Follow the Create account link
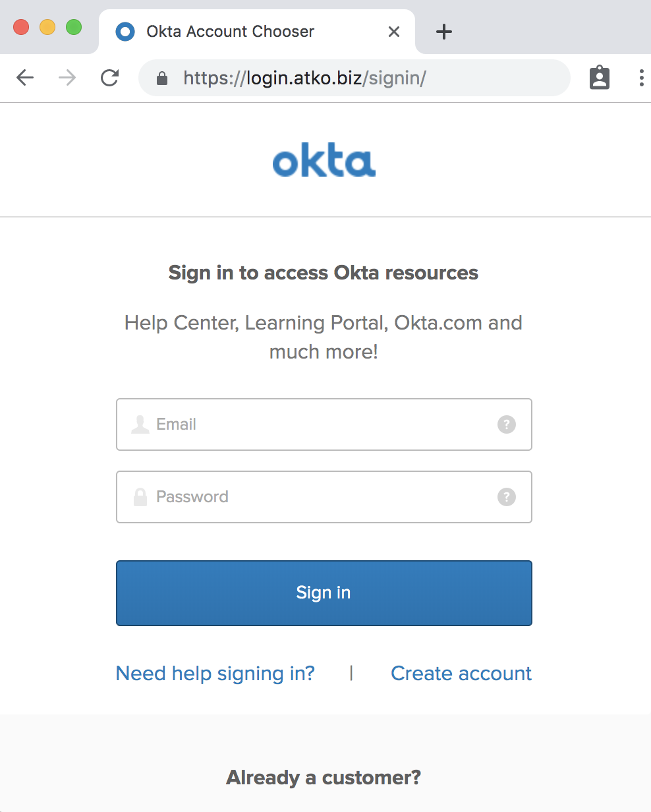The height and width of the screenshot is (812, 651). click(461, 674)
